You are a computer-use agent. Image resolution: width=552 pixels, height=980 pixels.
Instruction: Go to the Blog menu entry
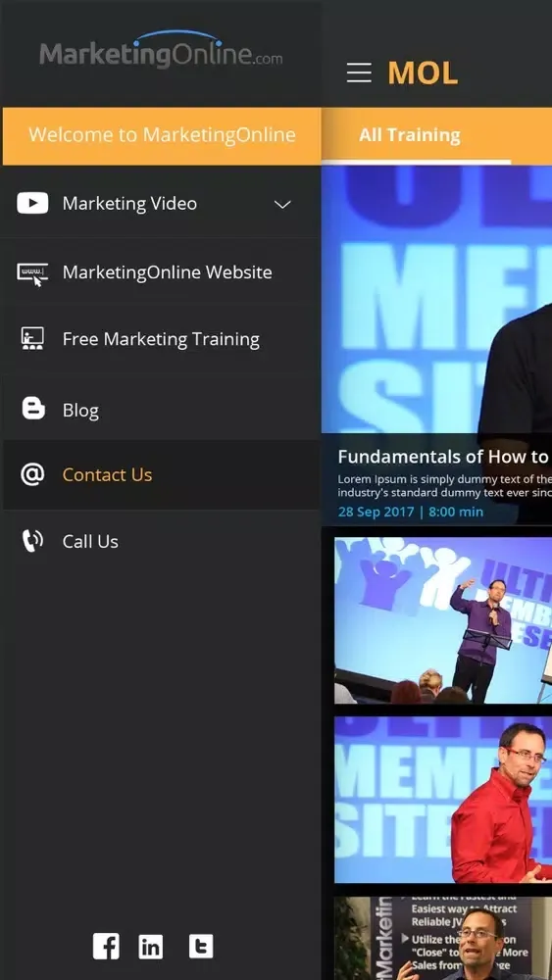coord(162,409)
